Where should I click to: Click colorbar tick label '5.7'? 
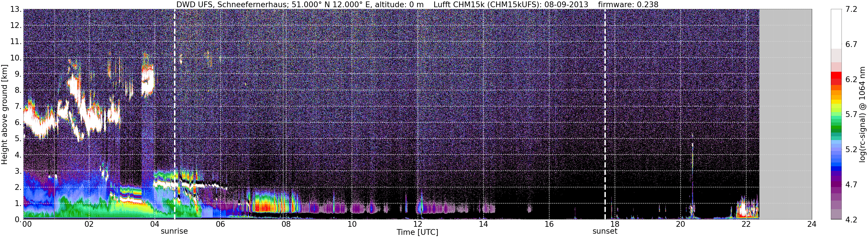[x=851, y=114]
